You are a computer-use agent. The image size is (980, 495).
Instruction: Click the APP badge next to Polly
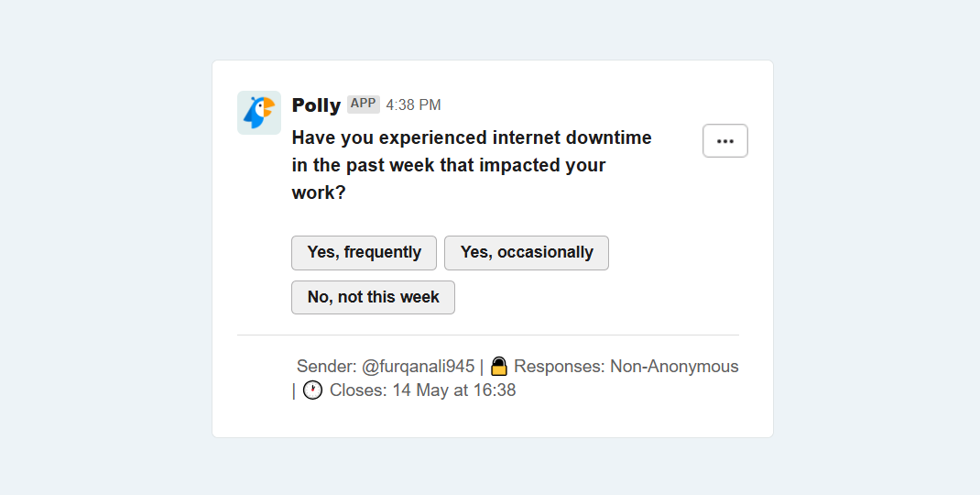(363, 104)
